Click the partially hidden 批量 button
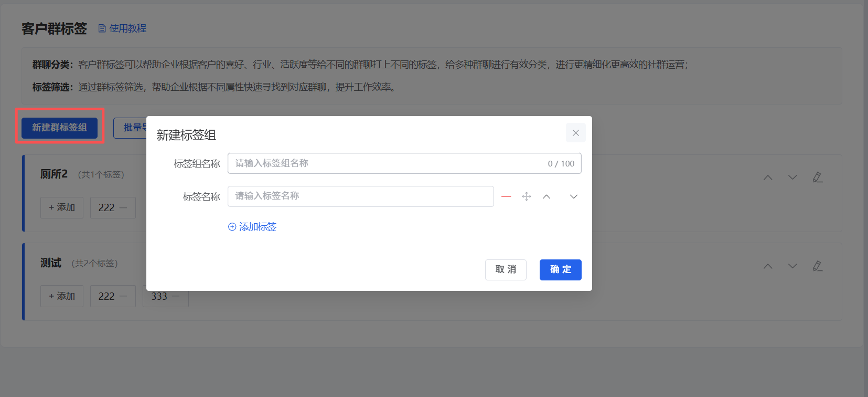Viewport: 868px width, 397px height. pos(130,128)
